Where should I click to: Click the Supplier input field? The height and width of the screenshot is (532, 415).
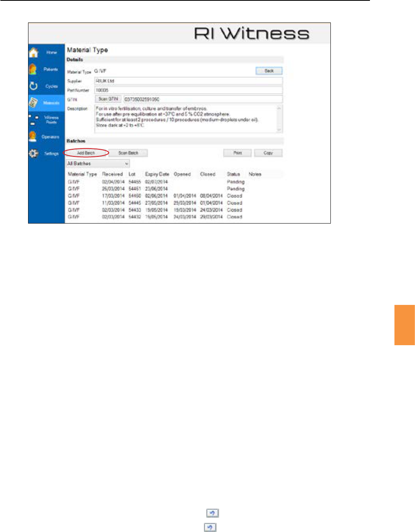(189, 81)
